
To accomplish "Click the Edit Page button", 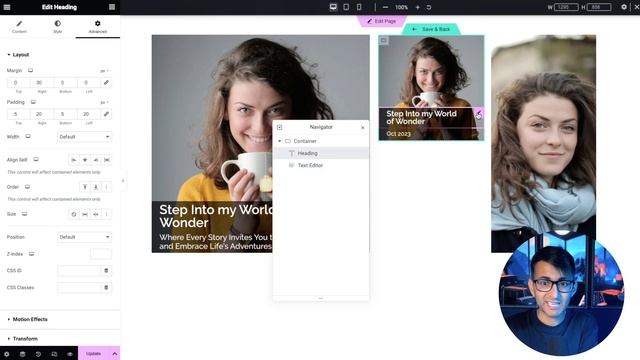I will (x=382, y=21).
